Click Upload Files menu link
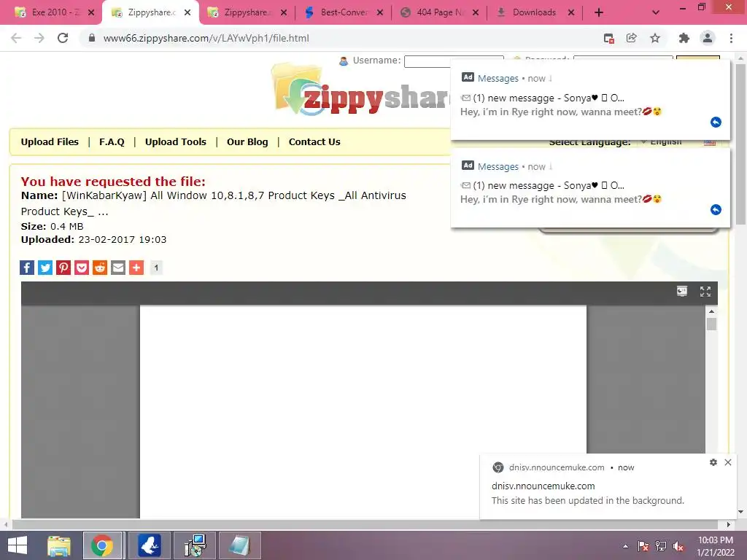Viewport: 747px width, 560px height. (x=50, y=142)
